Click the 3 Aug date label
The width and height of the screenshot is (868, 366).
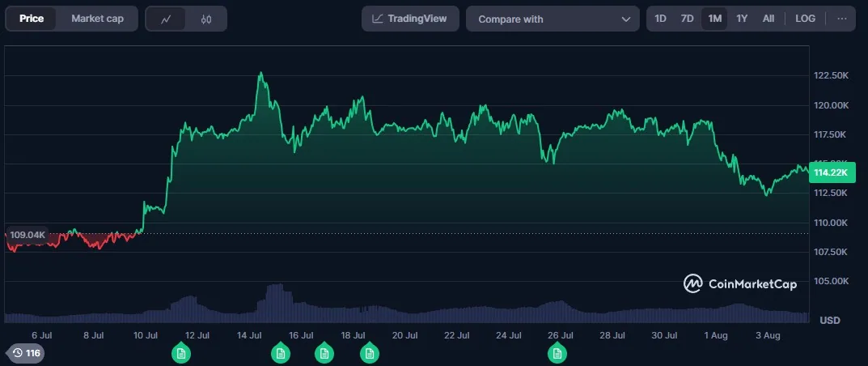(767, 335)
